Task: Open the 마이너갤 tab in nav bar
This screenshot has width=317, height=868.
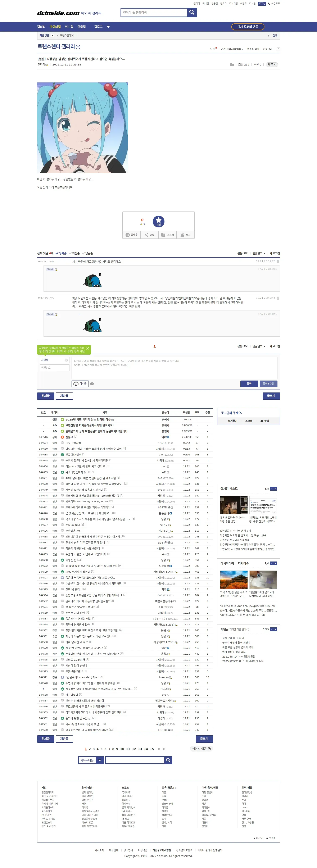Action: tap(55, 27)
